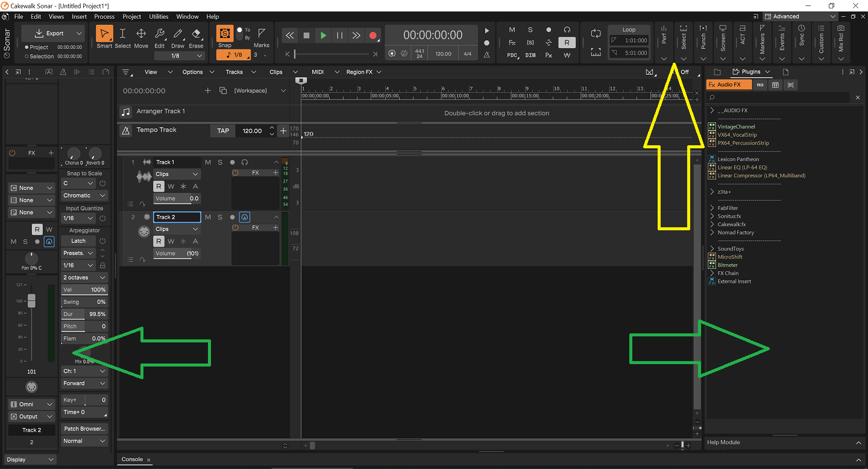Screen dimensions: 868x469
Task: Click the Play transport button
Action: coord(323,36)
